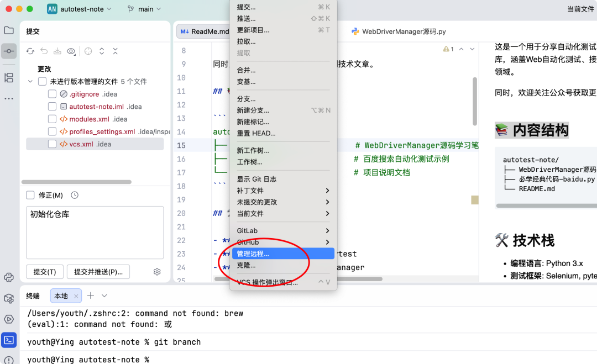The image size is (597, 364).
Task: Select the Commit tool window icon
Action: click(x=9, y=51)
